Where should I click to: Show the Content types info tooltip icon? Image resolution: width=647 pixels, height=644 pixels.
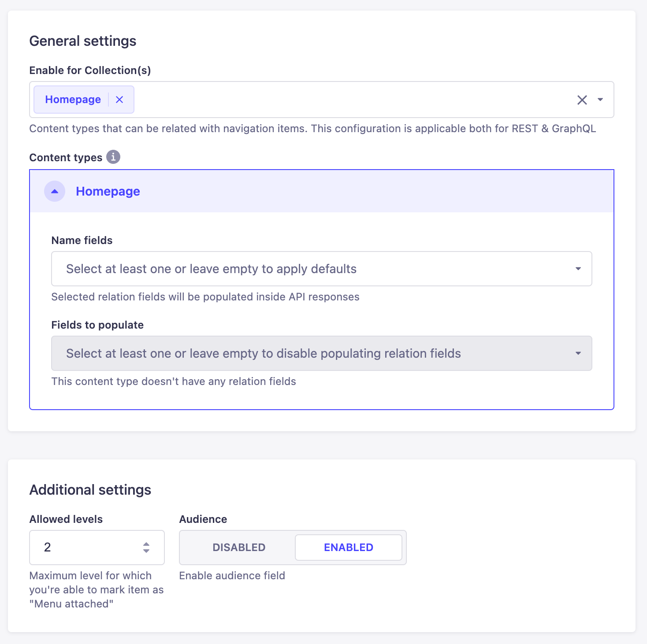pos(113,157)
